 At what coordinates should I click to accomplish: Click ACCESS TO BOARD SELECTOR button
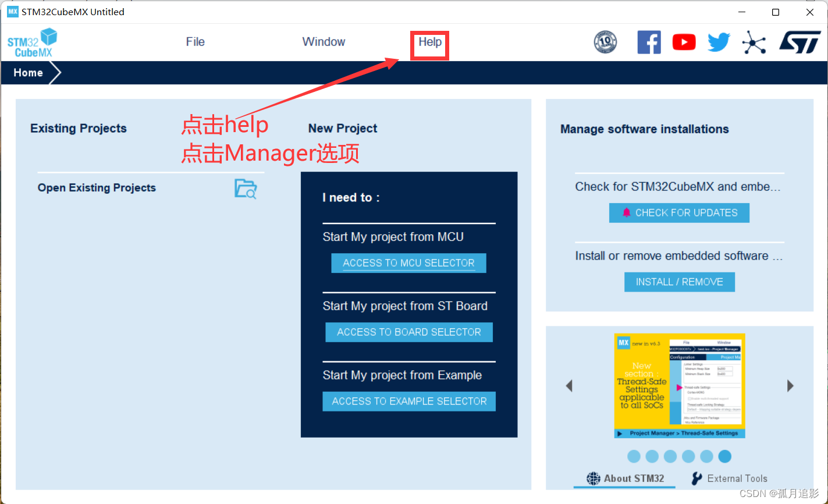click(409, 332)
